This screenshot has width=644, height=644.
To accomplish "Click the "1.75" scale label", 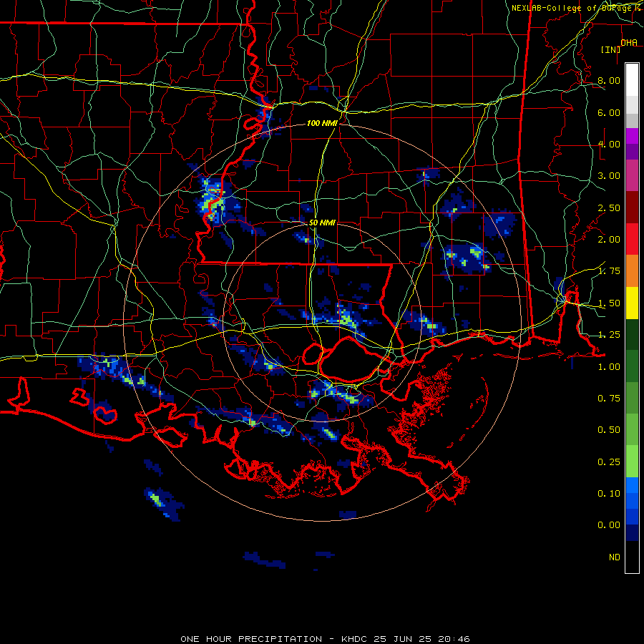I will click(609, 271).
